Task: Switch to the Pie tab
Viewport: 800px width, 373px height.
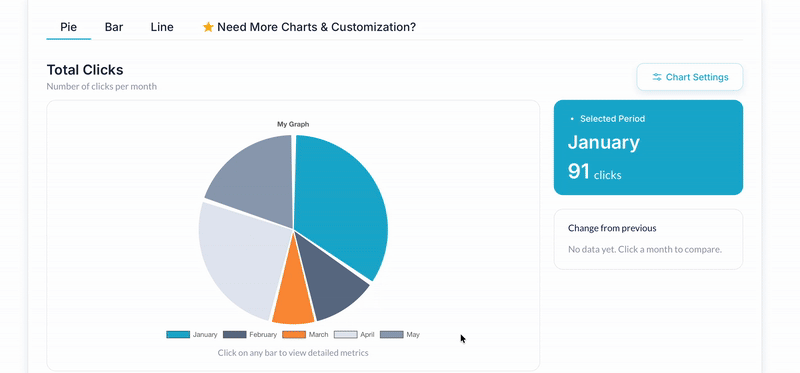Action: [x=68, y=27]
